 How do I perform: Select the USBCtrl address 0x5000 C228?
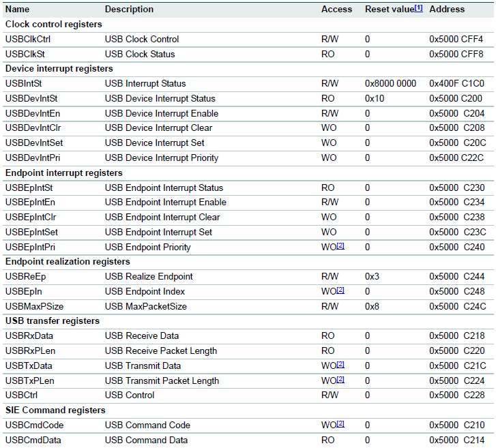click(456, 395)
